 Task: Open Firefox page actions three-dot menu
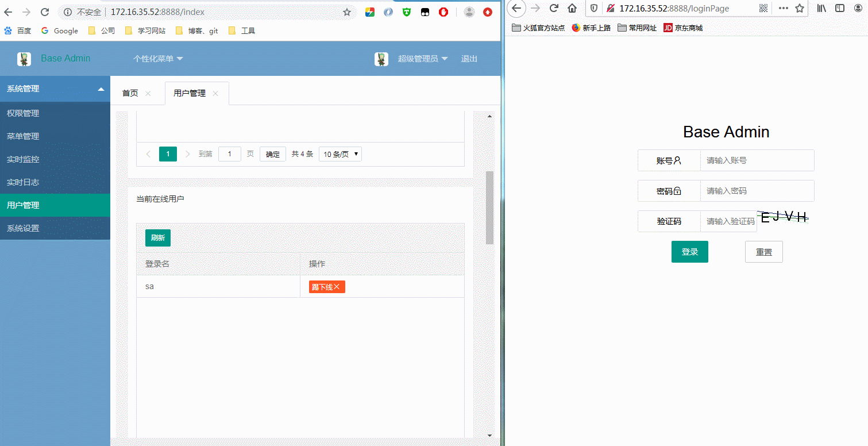(x=783, y=8)
